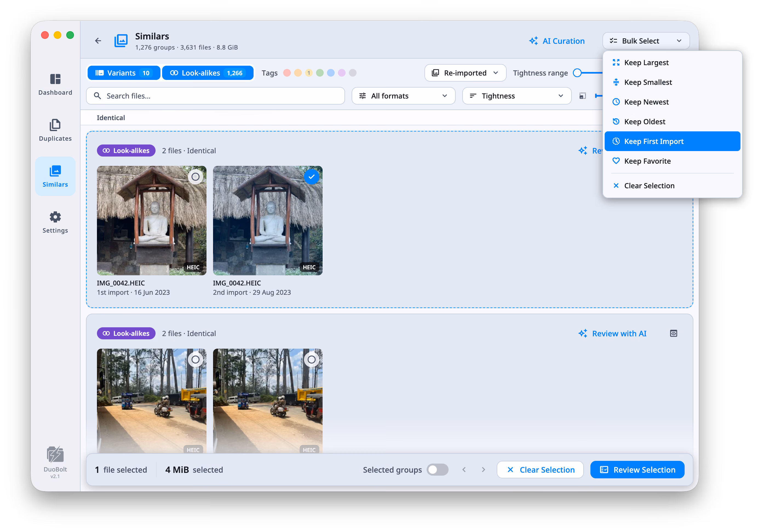Choose Keep Smallest from the menu
758x532 pixels.
point(672,82)
